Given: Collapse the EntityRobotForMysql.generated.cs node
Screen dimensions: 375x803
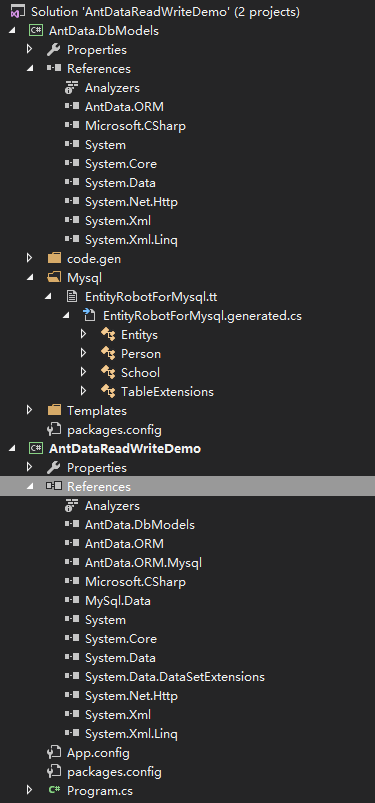Looking at the screenshot, I should tap(66, 316).
